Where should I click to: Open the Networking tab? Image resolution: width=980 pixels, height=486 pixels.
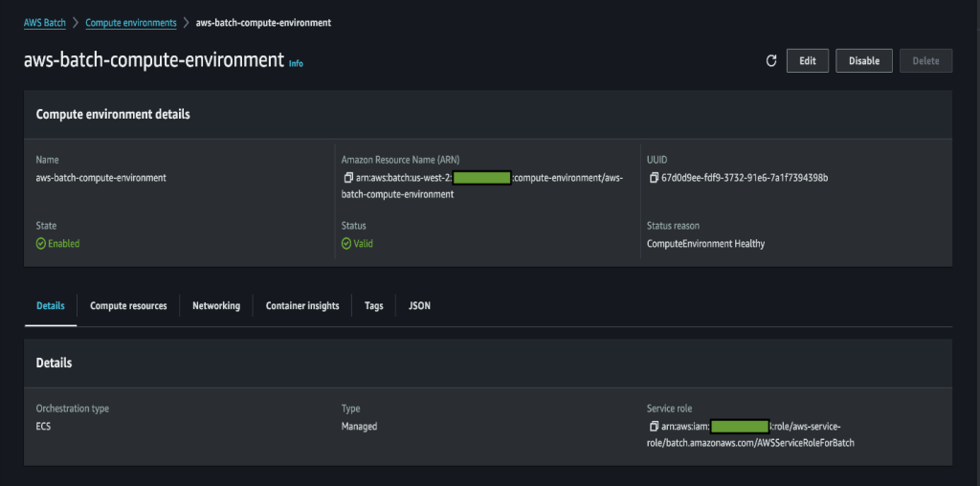[216, 305]
